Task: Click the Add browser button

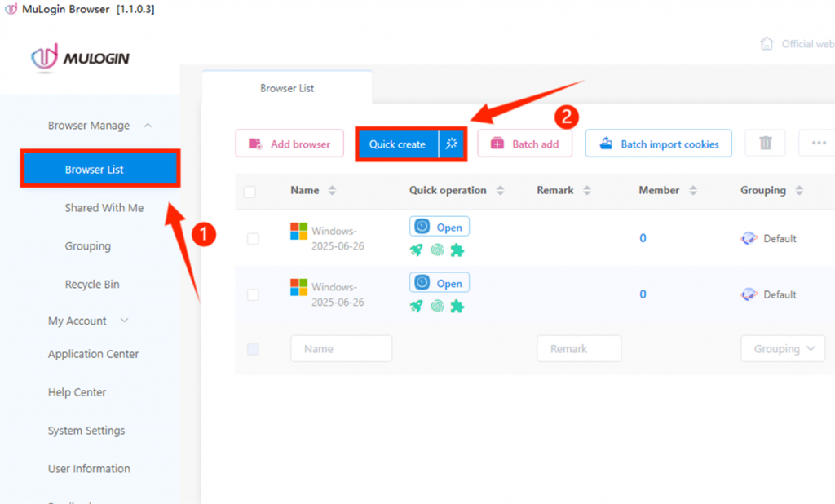Action: 289,144
